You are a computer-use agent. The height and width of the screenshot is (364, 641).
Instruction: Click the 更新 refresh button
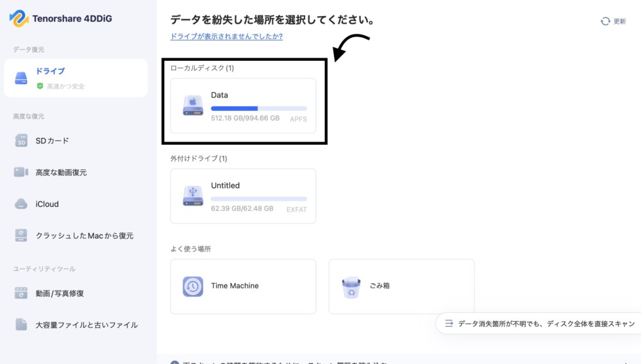613,21
